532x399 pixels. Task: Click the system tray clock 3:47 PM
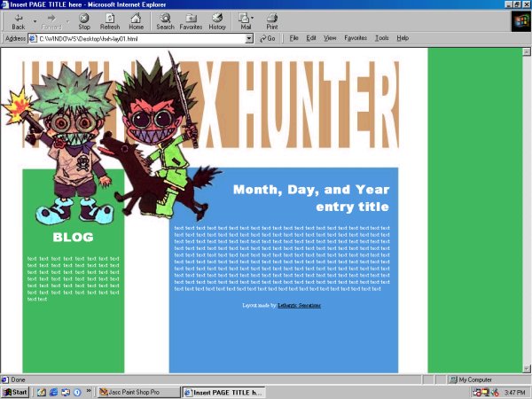point(514,393)
